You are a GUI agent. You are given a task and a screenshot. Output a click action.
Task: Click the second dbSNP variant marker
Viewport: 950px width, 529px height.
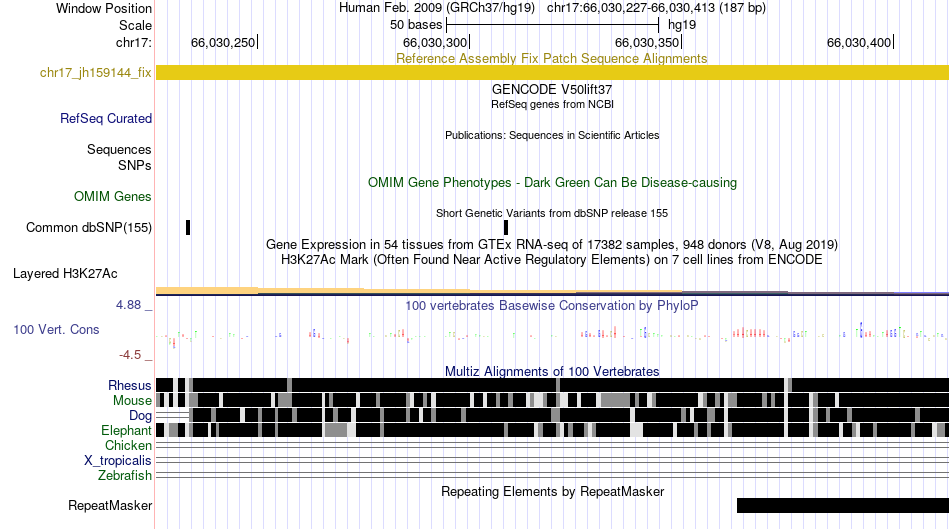click(506, 228)
